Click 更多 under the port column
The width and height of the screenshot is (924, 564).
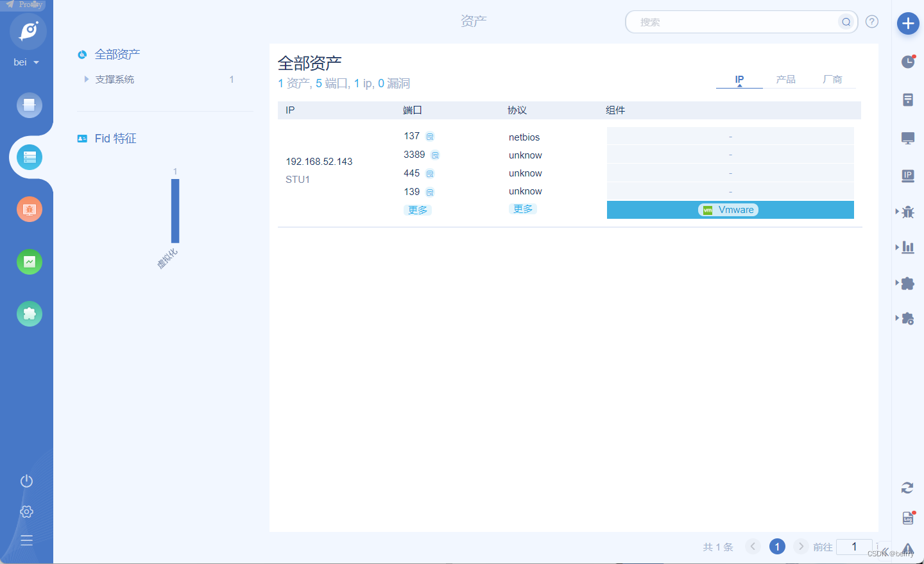coord(418,210)
